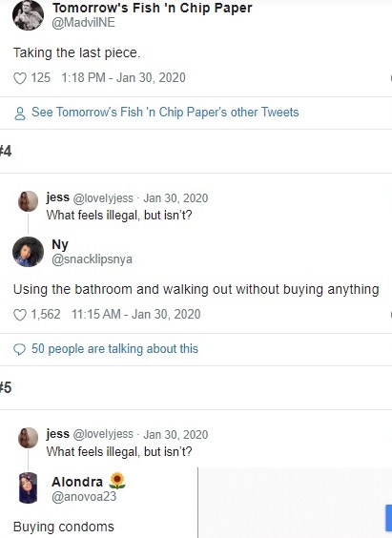This screenshot has height=538, width=392.
Task: Open the 1:18 PM - Jan 30, 2020 timestamp
Action: tap(123, 77)
